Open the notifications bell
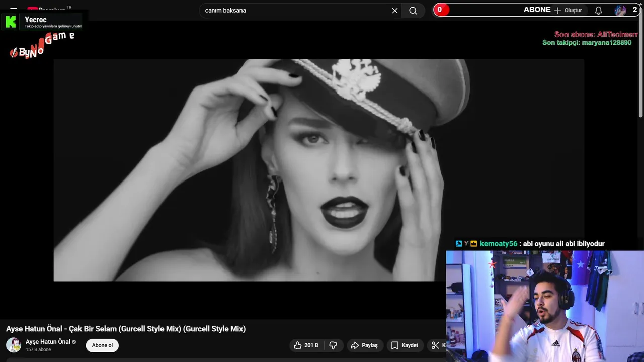Viewport: 644px width, 362px height. coord(598,10)
